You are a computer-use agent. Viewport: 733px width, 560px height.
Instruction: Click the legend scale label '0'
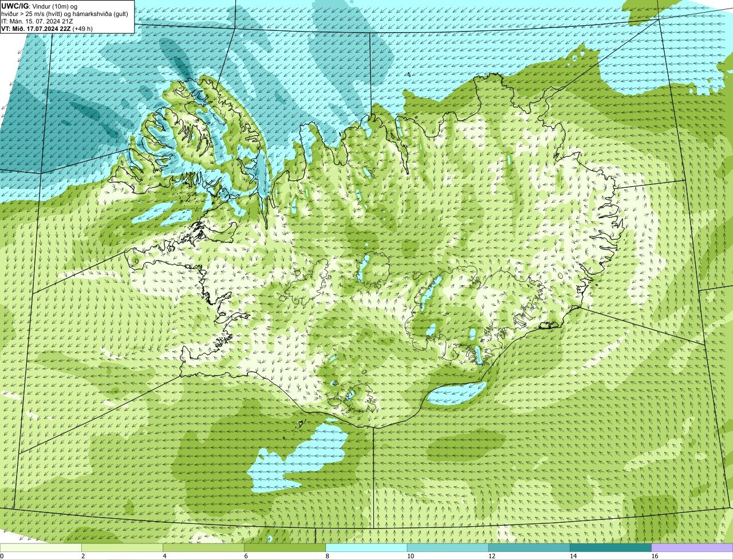(2, 556)
